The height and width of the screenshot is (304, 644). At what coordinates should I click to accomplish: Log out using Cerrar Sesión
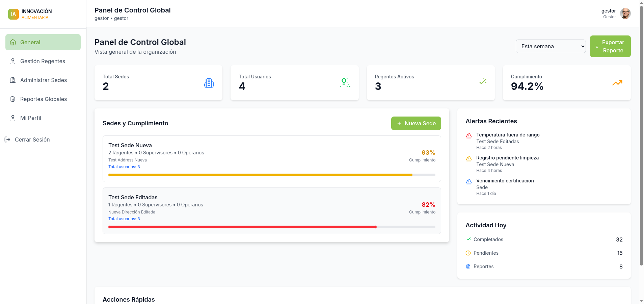click(x=32, y=140)
